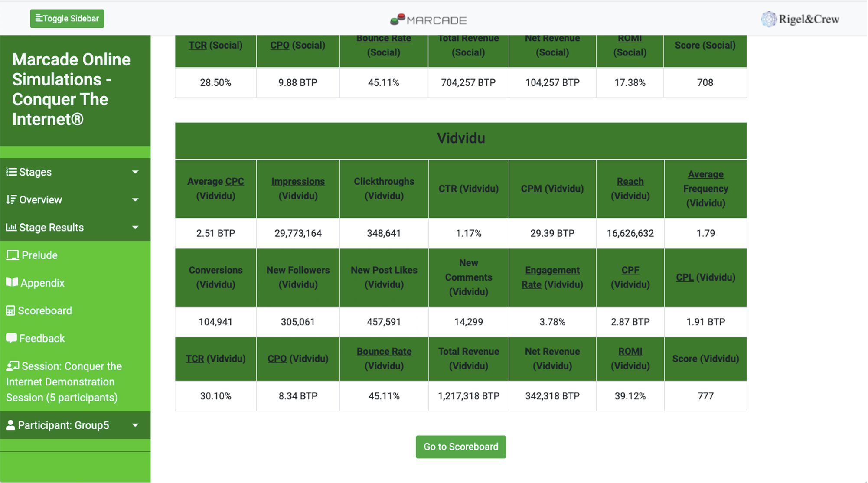The height and width of the screenshot is (483, 868).
Task: Open the Scoreboard menu item
Action: coord(45,311)
